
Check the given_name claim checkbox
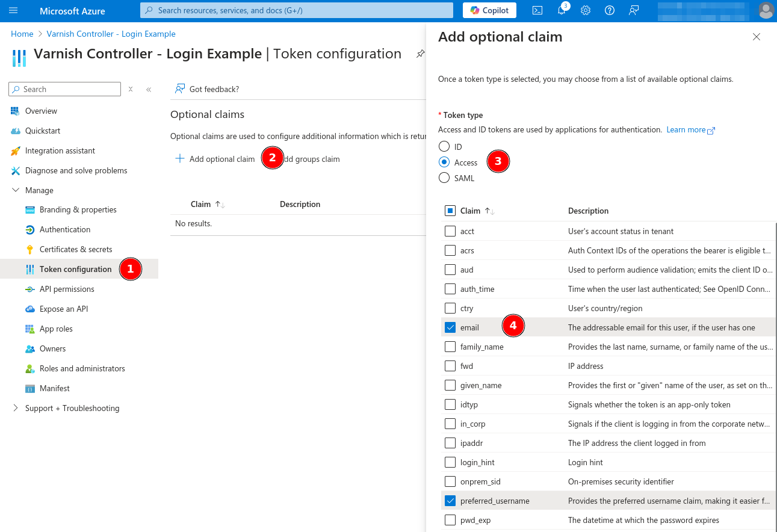(x=450, y=385)
